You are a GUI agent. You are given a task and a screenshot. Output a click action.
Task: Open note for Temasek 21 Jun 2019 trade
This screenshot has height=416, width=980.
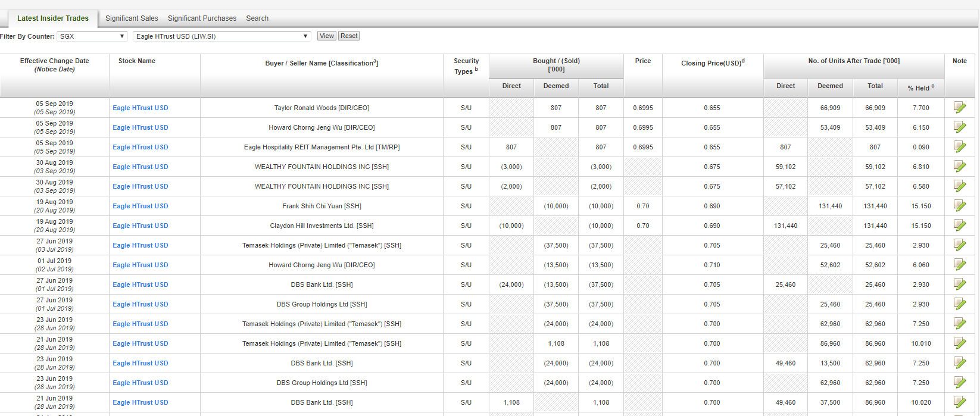pos(960,343)
